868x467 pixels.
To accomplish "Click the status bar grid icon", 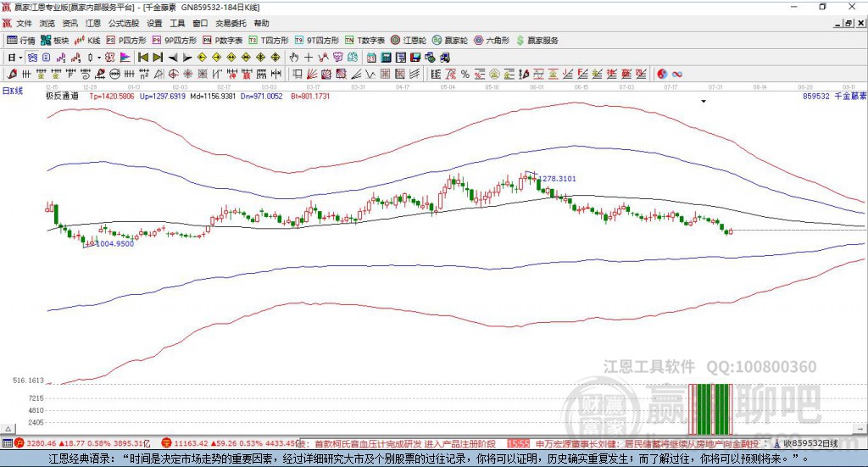I will coord(7,443).
